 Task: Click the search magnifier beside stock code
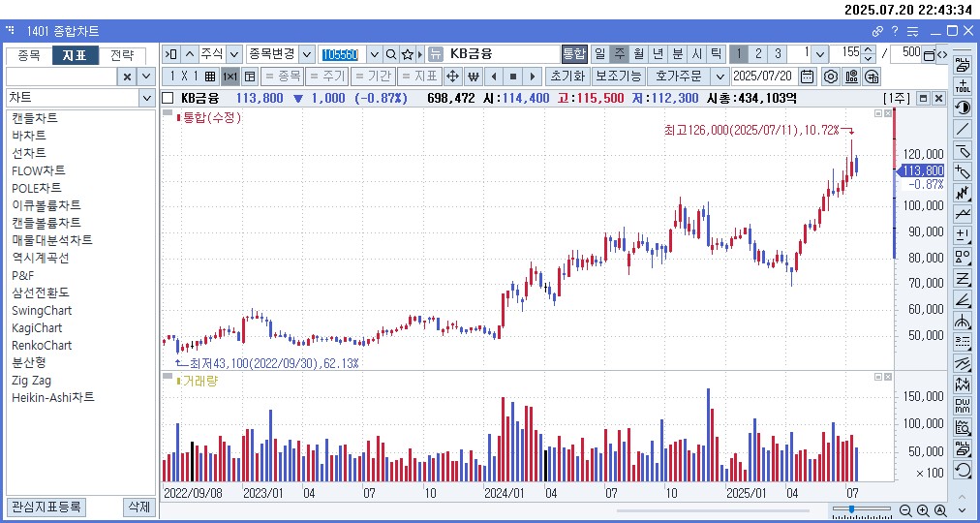[391, 54]
